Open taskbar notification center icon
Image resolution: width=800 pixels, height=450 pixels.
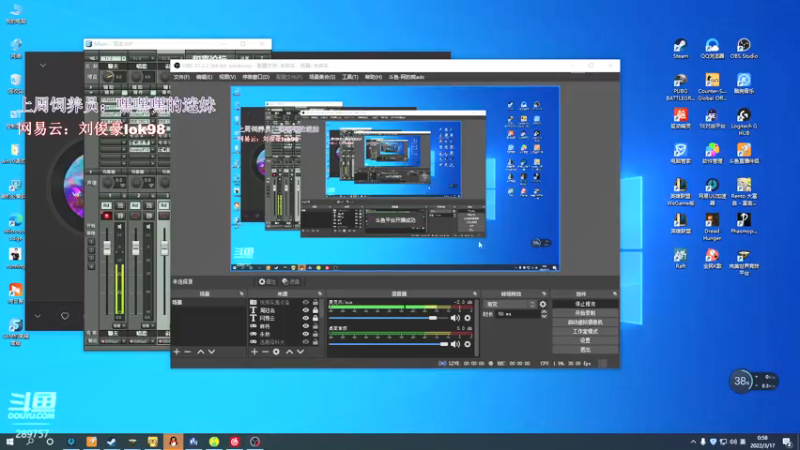point(787,442)
